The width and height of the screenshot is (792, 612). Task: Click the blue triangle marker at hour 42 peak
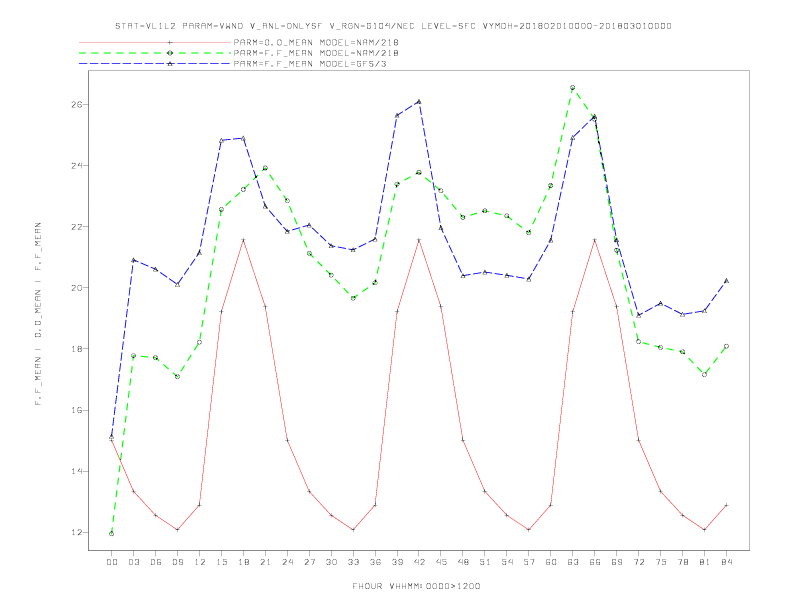(x=419, y=101)
